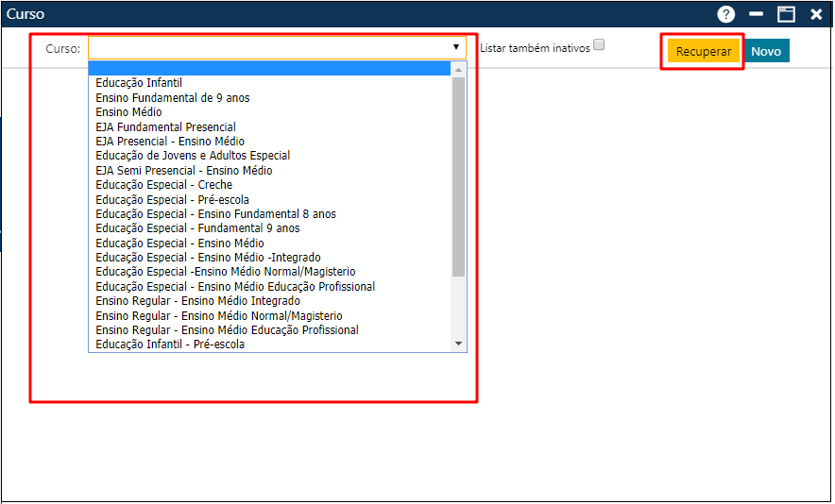Select Educação Especial - Ensino Médio
Image resolution: width=835 pixels, height=504 pixels.
(x=269, y=244)
